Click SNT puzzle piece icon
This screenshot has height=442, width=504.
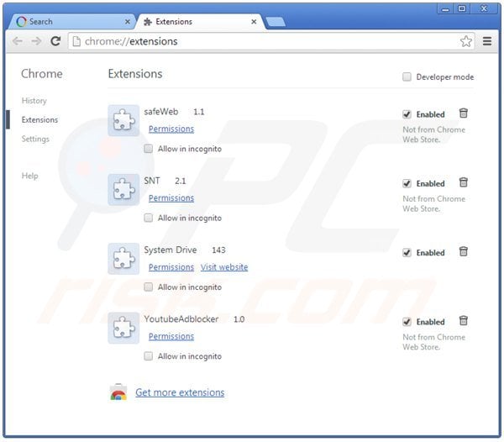click(123, 189)
